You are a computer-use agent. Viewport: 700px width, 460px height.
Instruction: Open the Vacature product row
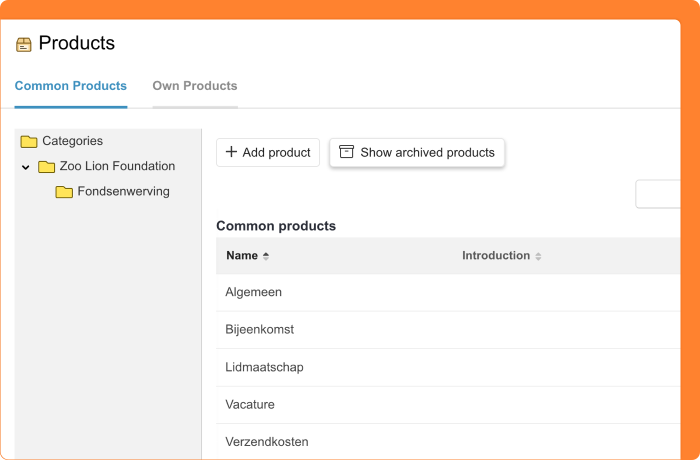point(448,405)
